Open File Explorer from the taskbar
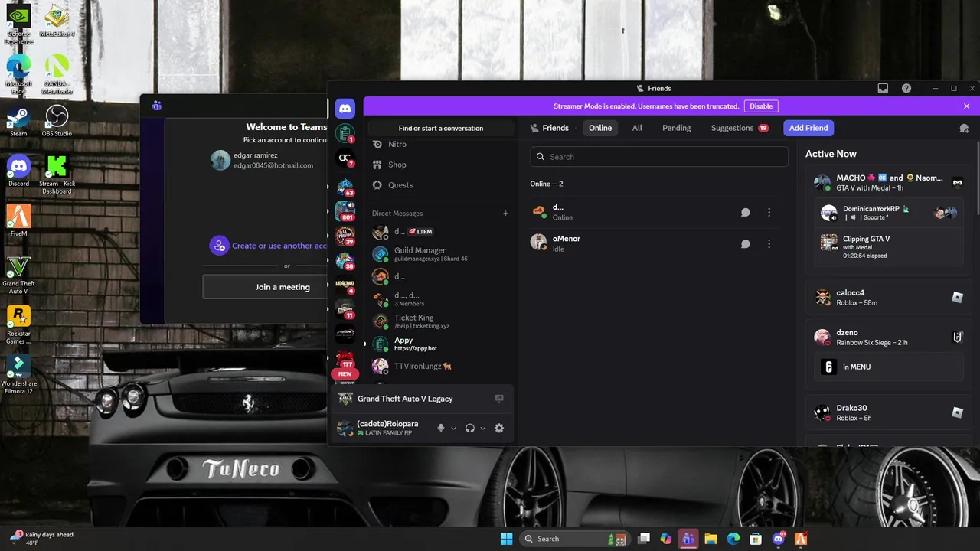The image size is (980, 551). pos(710,539)
